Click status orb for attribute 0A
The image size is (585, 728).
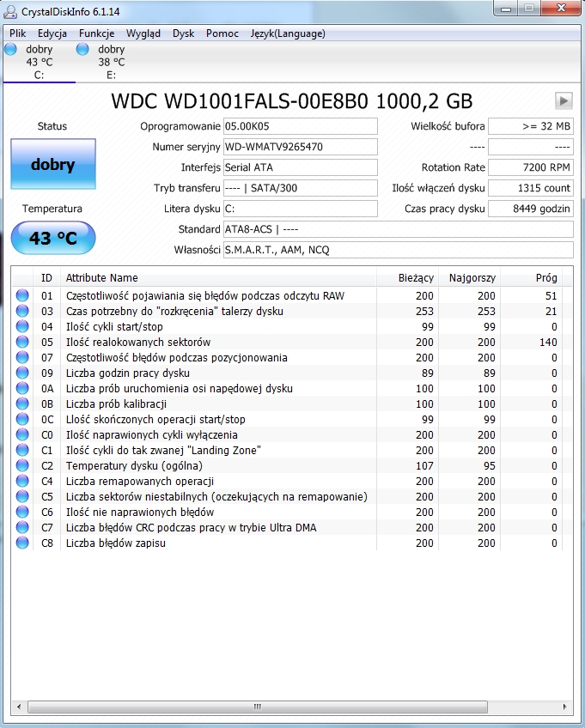[x=22, y=388]
